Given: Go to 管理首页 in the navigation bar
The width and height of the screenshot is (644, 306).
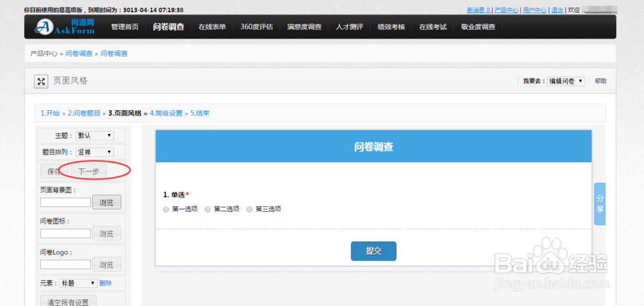Looking at the screenshot, I should tap(125, 27).
